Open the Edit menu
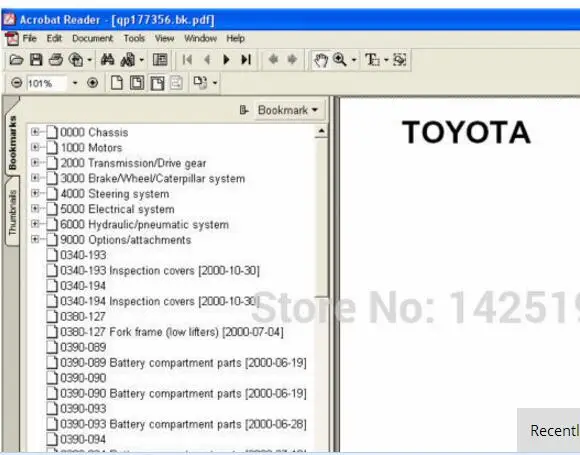580x455 pixels. coord(54,38)
